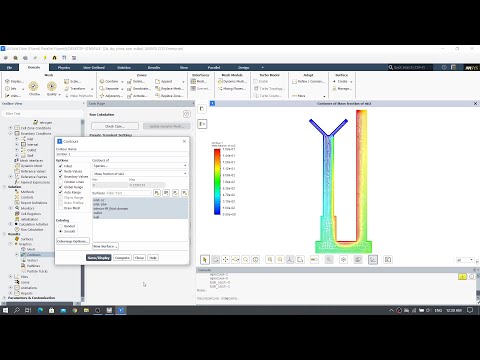Enable the Draw Mesh checkbox
Viewport: 480px width, 360px height.
tap(61, 208)
